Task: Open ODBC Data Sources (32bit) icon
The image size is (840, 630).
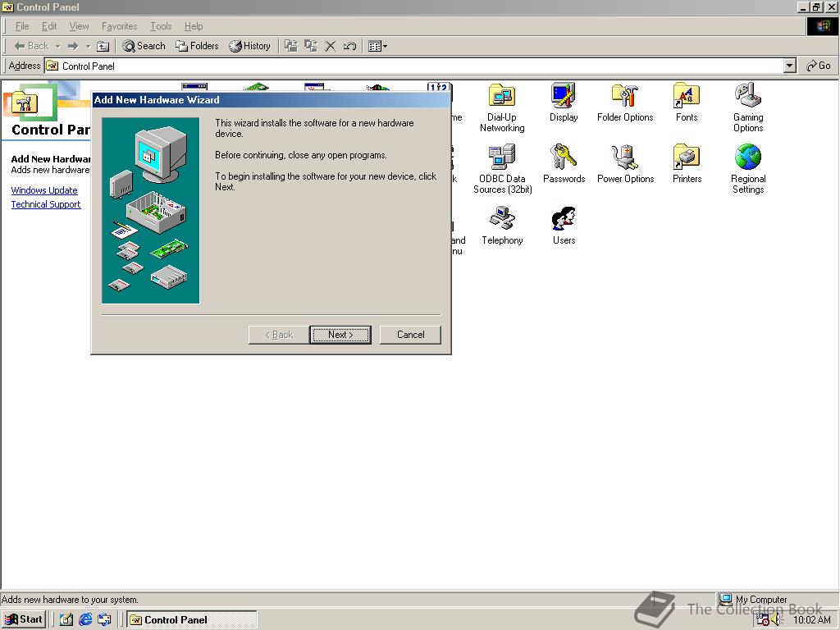Action: [x=503, y=169]
